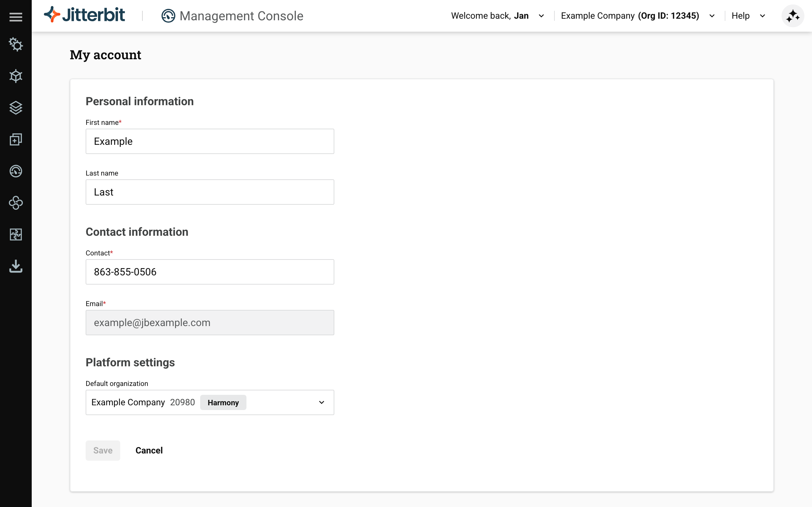812x507 pixels.
Task: Click the plus-square sidebar icon
Action: [16, 139]
